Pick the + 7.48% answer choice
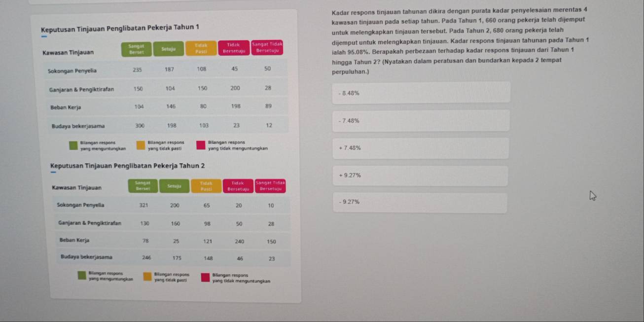This screenshot has height=322, width=644. (421, 148)
